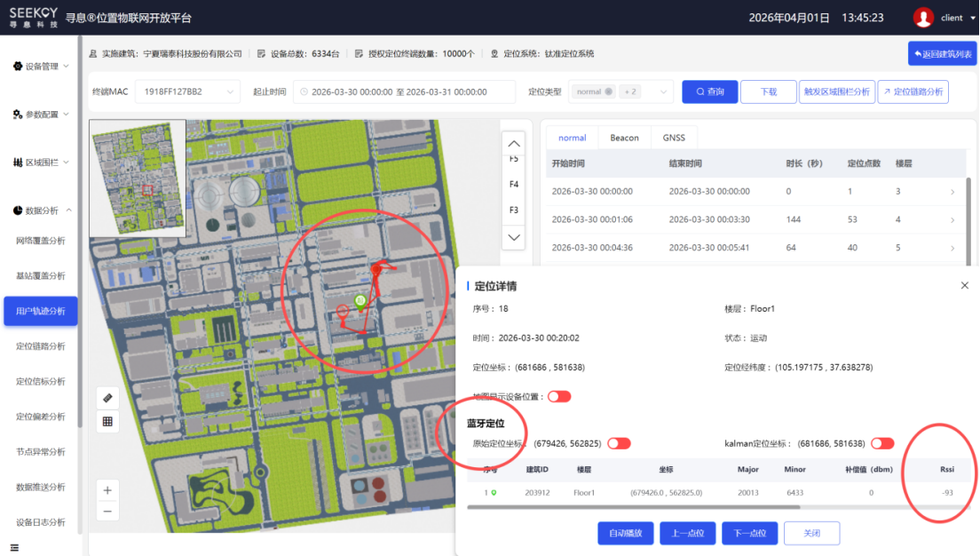
Task: Toggle 原始定位坐标 switch
Action: tap(620, 443)
